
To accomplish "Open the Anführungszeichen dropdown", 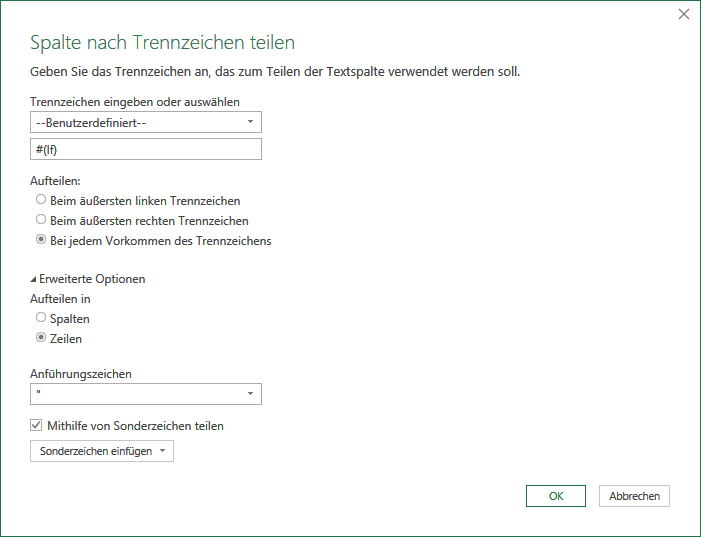I will coord(146,394).
